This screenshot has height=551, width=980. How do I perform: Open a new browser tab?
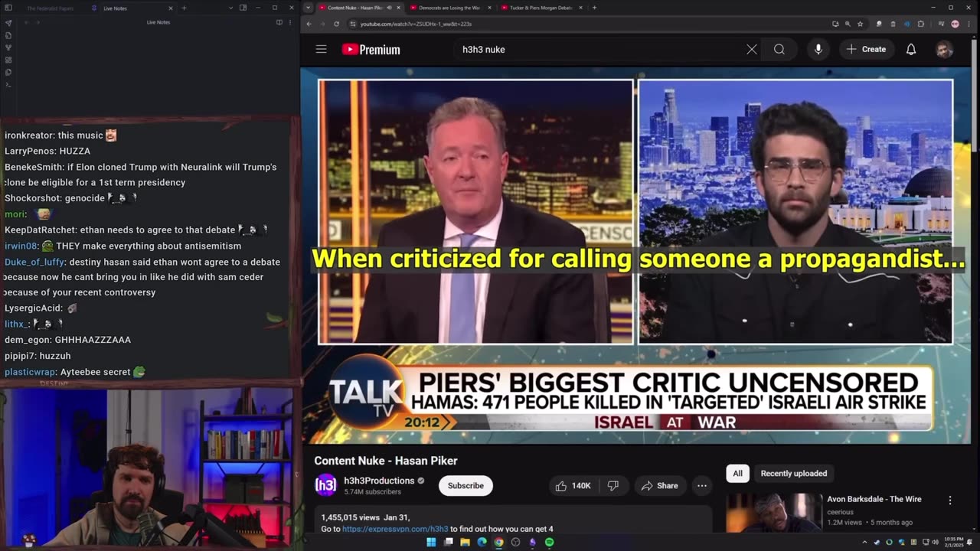pos(594,8)
